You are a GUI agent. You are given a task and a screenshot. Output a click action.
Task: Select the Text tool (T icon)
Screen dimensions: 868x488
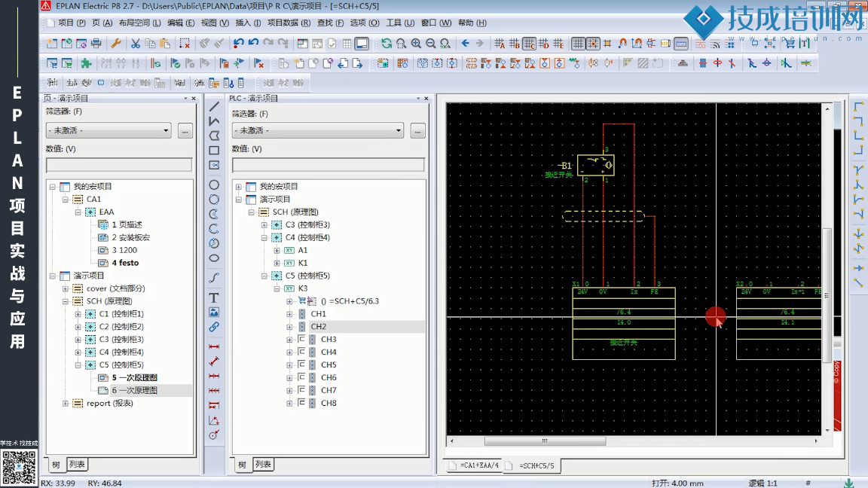[x=214, y=297]
